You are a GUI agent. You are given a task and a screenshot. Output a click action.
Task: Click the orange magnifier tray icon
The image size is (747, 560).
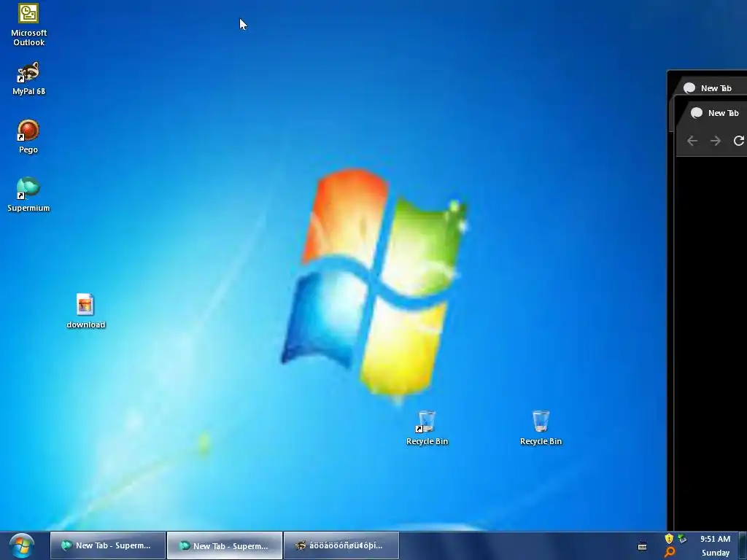(x=670, y=552)
